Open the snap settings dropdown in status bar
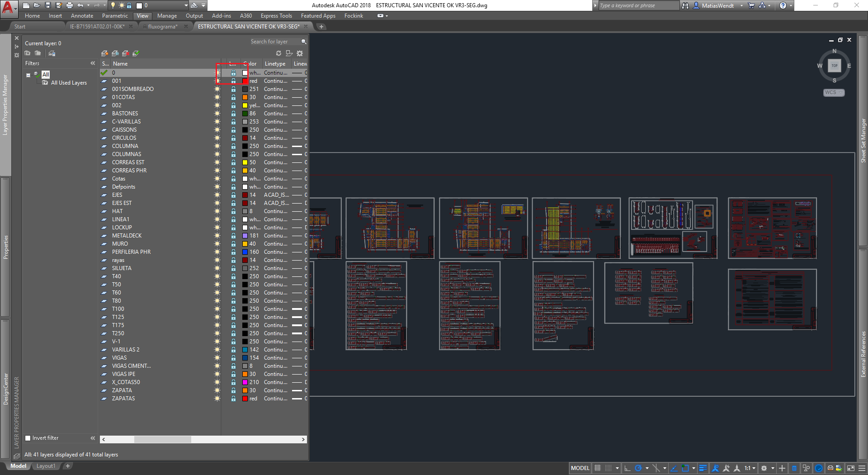The image size is (868, 475). 617,468
